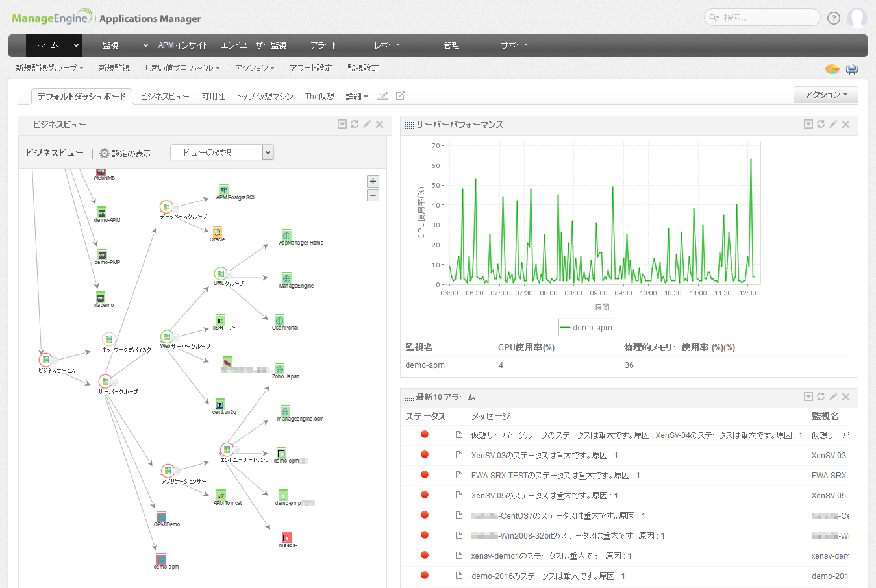Image resolution: width=876 pixels, height=588 pixels.
Task: Select the AppManager Home node icon
Action: tap(286, 235)
